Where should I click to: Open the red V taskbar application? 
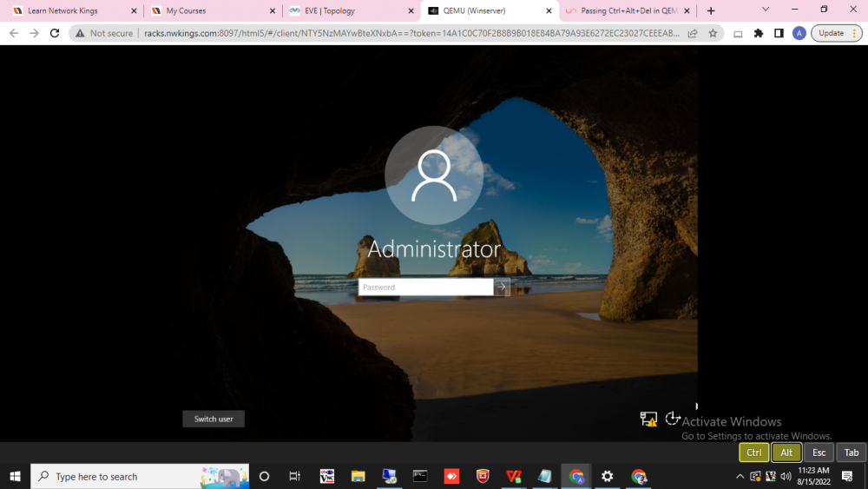514,476
